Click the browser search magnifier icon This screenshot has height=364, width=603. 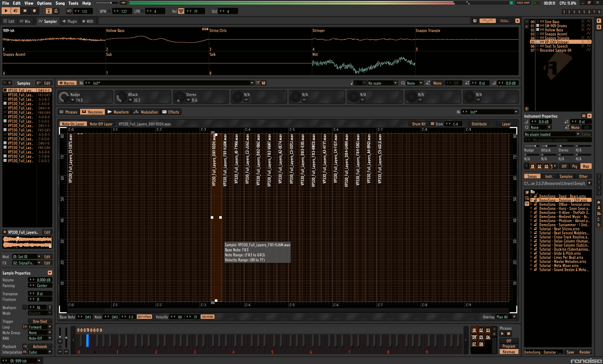(x=527, y=198)
